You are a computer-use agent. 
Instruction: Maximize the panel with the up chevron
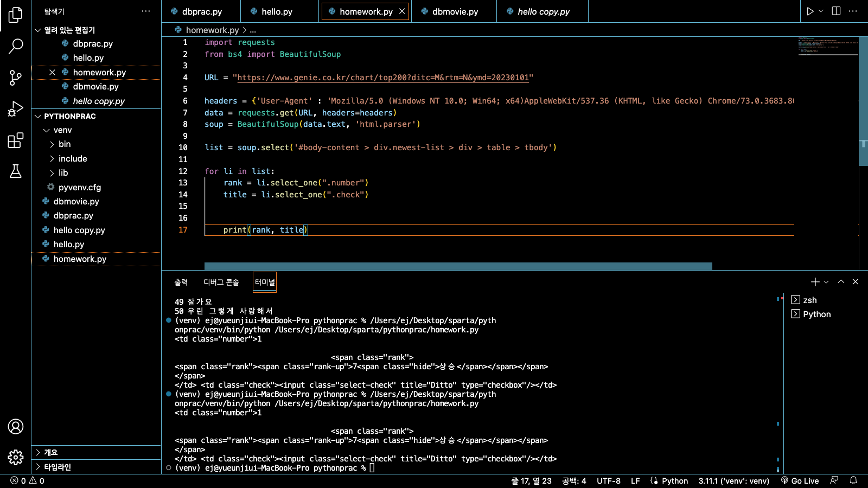click(x=841, y=282)
